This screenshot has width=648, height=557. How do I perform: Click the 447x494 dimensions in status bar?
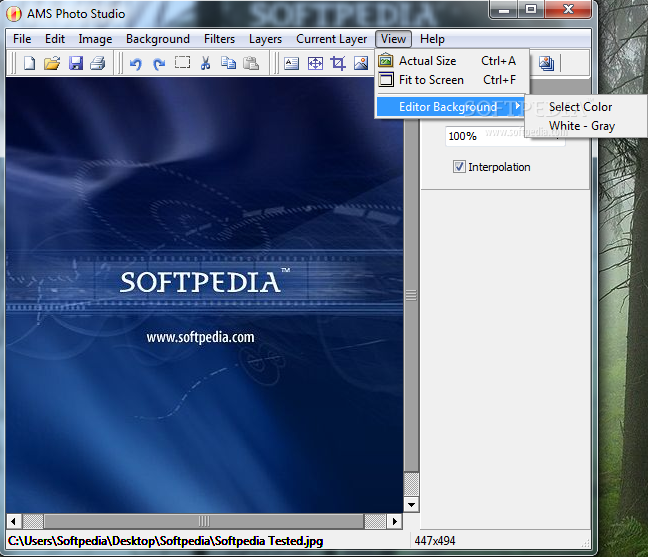tap(435, 540)
